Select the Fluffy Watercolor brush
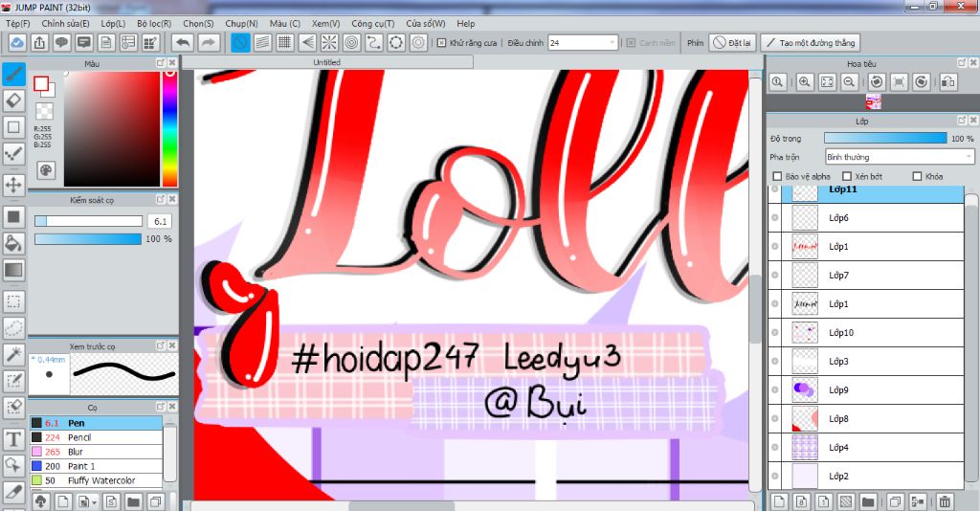This screenshot has height=511, width=980. click(96, 480)
